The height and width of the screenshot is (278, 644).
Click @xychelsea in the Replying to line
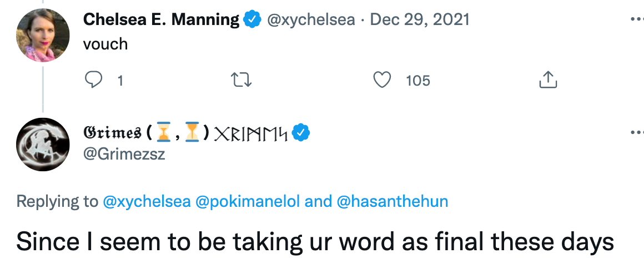[x=147, y=201]
